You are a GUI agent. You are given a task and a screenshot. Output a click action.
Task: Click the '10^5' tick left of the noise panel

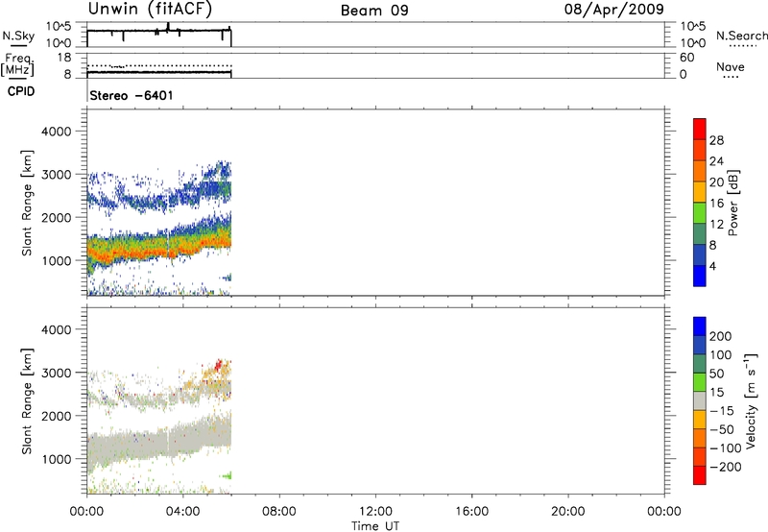point(59,27)
